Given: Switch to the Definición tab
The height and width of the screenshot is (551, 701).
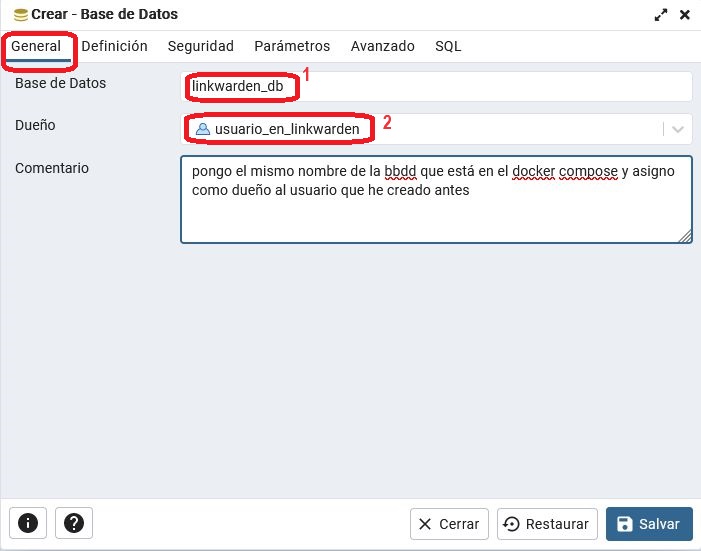Looking at the screenshot, I should pos(114,46).
